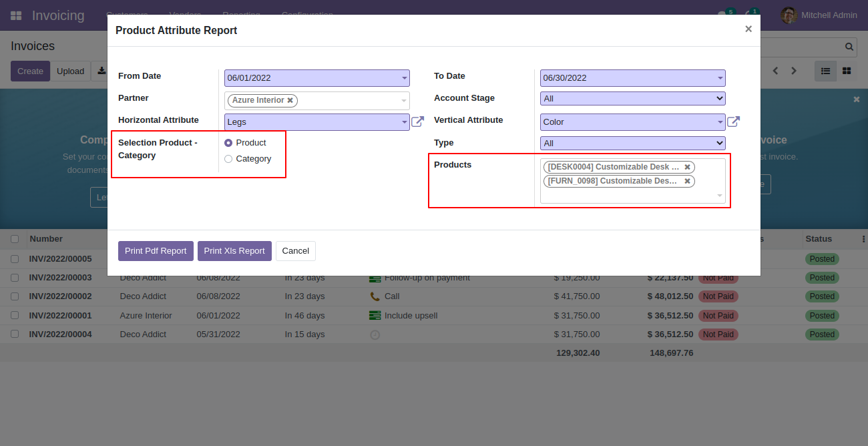
Task: Open the To Date picker 06/30/2022
Action: pyautogui.click(x=632, y=78)
